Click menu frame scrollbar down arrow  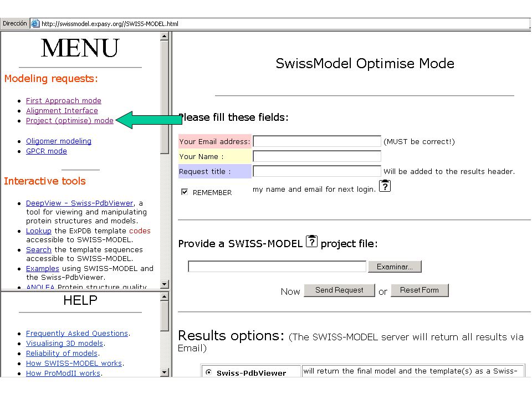pos(165,284)
